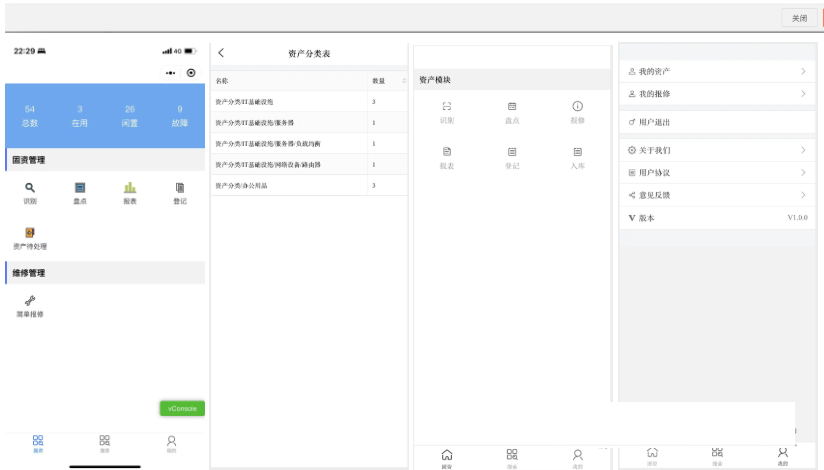Open the 资产待处理 icon
The height and width of the screenshot is (470, 824).
tap(30, 233)
